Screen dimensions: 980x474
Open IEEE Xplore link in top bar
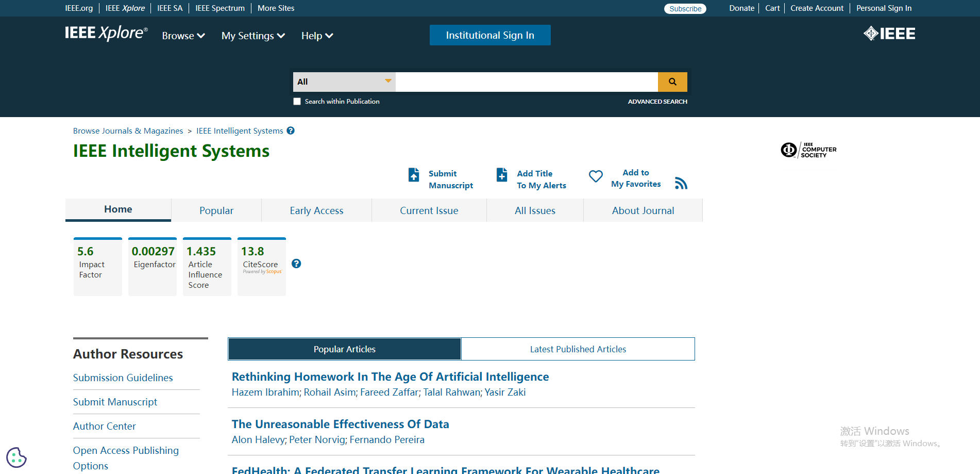(x=125, y=8)
